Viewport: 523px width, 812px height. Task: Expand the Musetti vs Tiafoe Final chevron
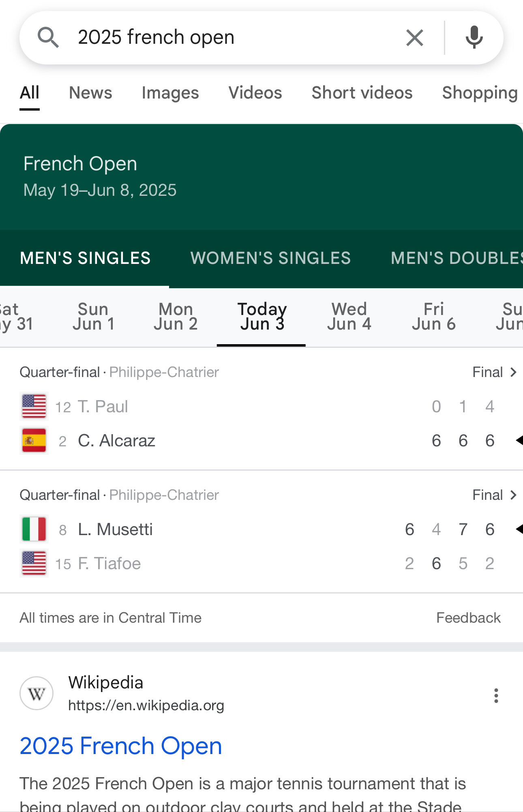coord(513,495)
